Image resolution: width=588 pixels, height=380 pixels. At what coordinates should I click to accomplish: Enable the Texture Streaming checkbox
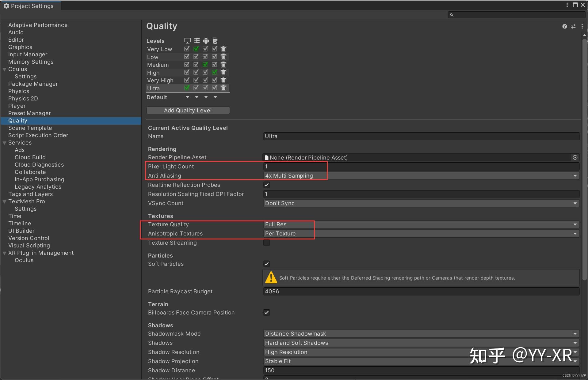[x=266, y=243]
